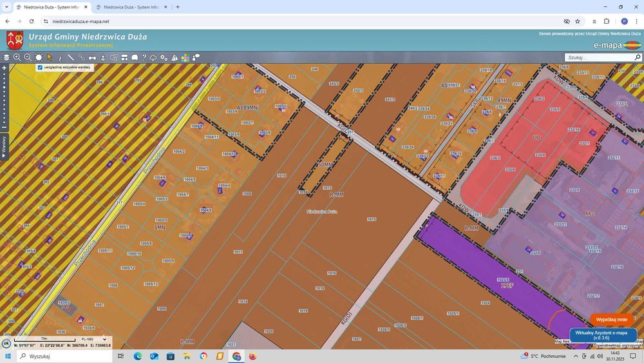Click the cloud download icon

coord(153,57)
